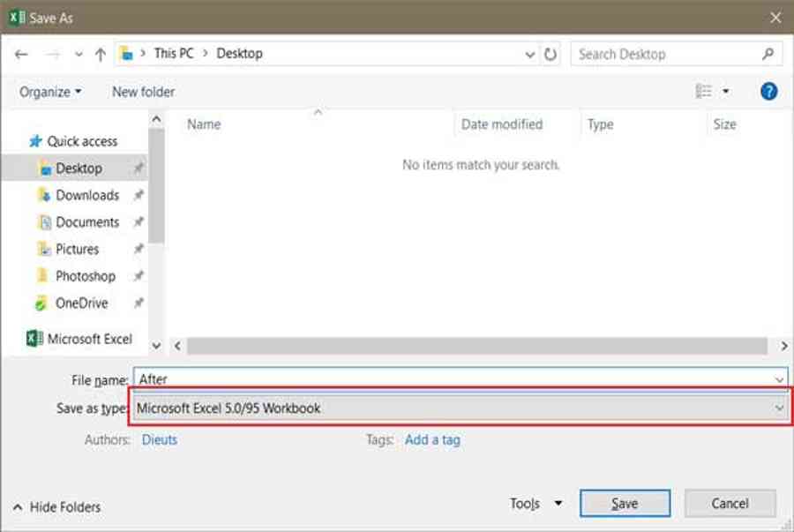Open the Tools dropdown menu

536,504
